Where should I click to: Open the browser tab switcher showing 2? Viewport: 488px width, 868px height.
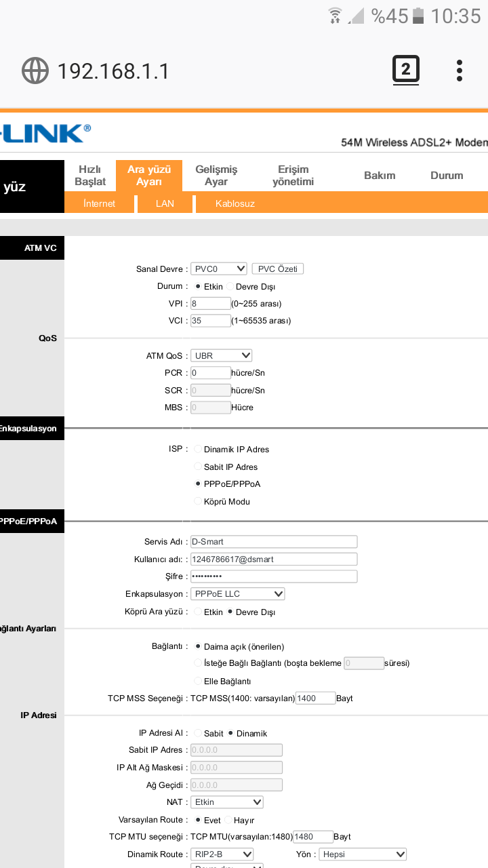[x=405, y=70]
